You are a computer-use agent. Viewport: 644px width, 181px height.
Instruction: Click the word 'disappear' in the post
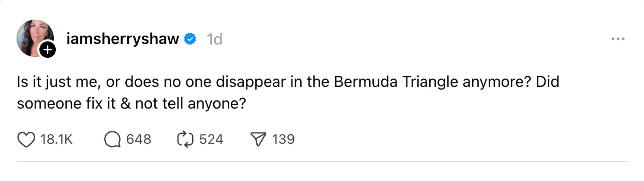pyautogui.click(x=251, y=82)
